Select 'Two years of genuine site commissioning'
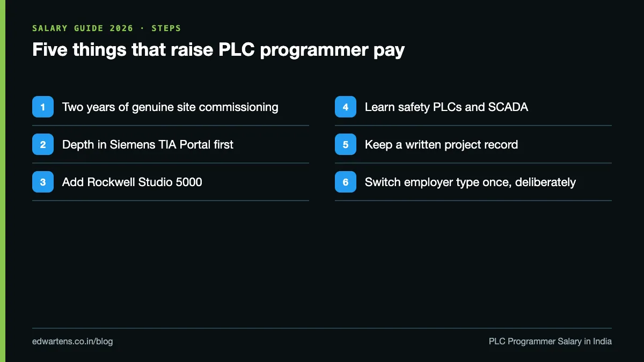 coord(170,107)
